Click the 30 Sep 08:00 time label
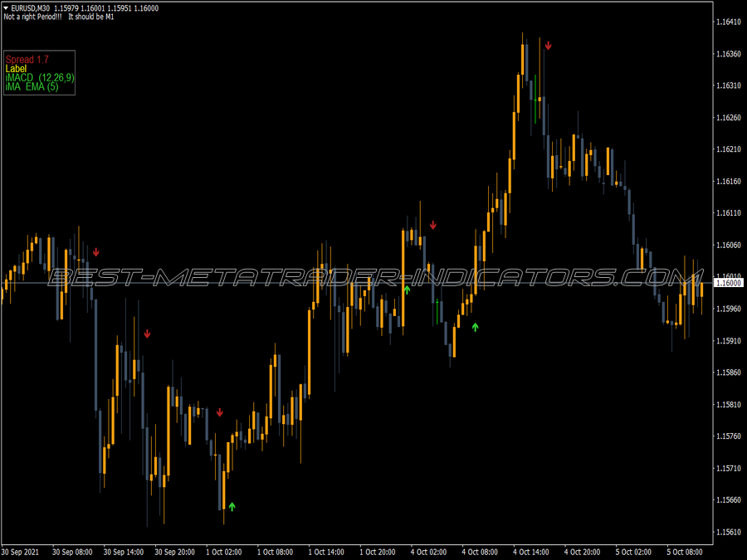The width and height of the screenshot is (747, 560). [x=72, y=552]
